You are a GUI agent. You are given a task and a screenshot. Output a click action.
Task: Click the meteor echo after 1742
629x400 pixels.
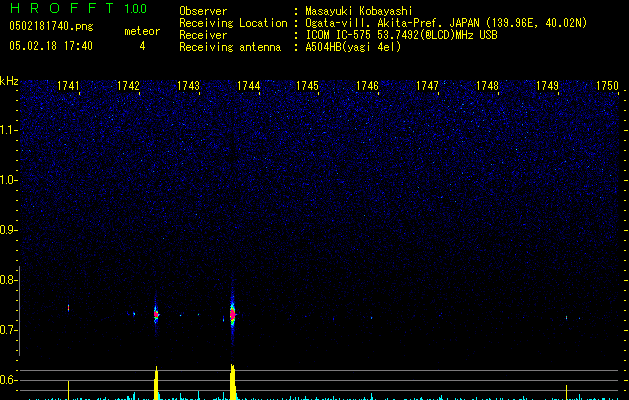pyautogui.click(x=156, y=315)
